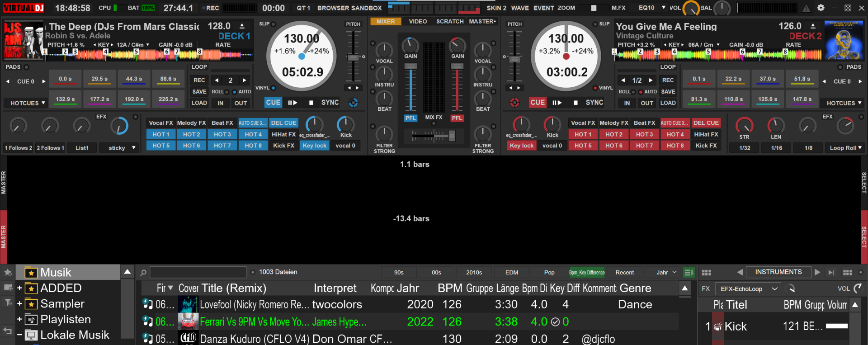Halve loop length arrow on Deck 1

[217, 80]
